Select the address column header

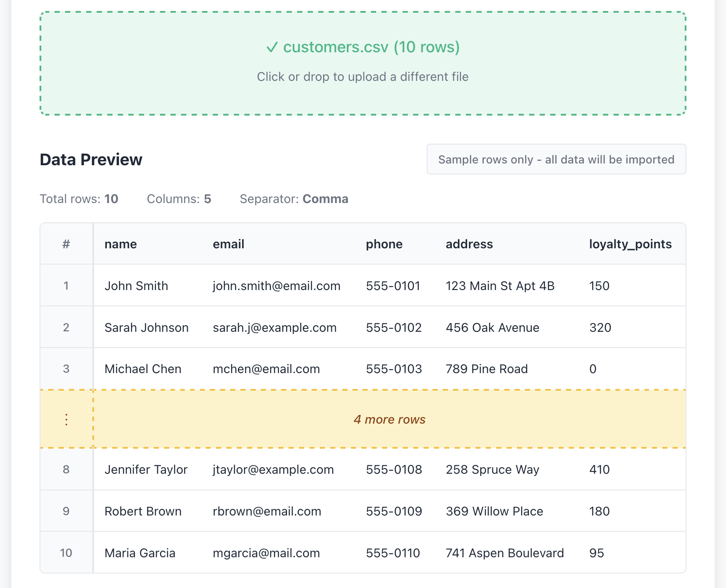(x=469, y=244)
